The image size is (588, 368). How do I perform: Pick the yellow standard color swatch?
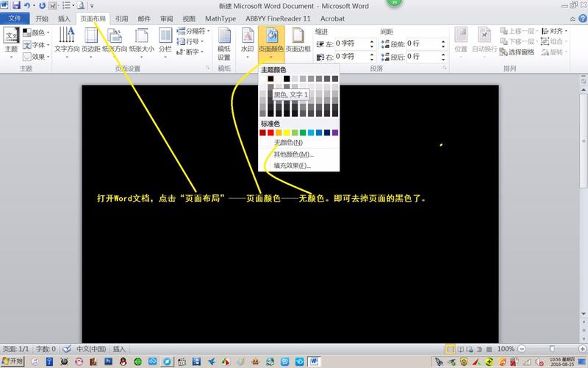[x=287, y=132]
